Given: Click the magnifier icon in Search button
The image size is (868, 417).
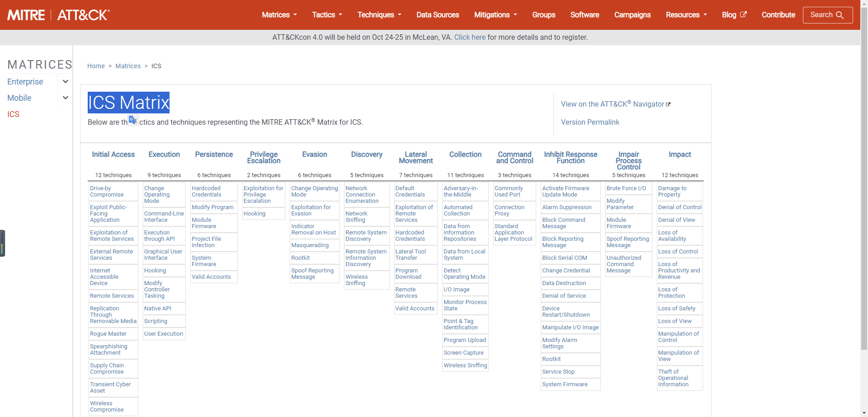Looking at the screenshot, I should click(x=840, y=15).
